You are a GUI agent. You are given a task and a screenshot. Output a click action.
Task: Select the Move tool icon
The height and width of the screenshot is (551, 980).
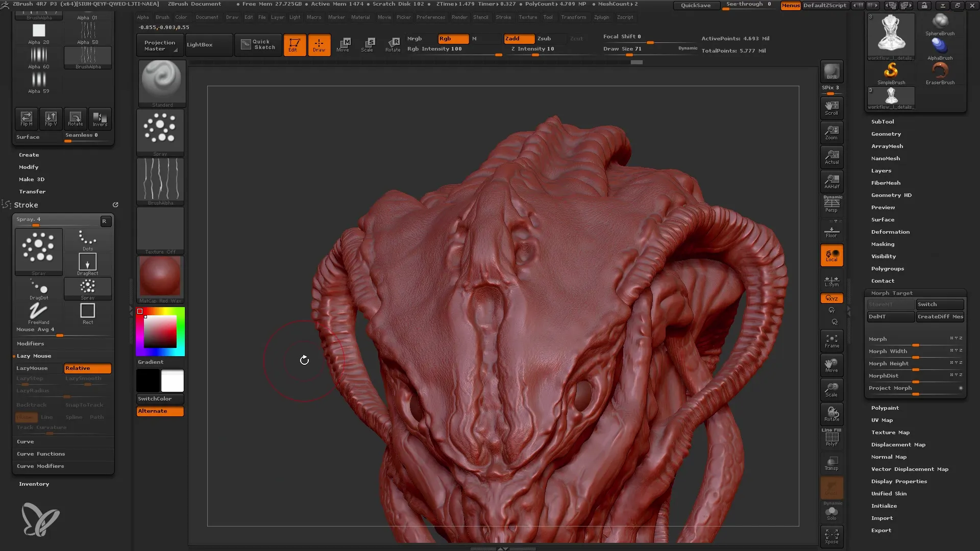tap(342, 43)
